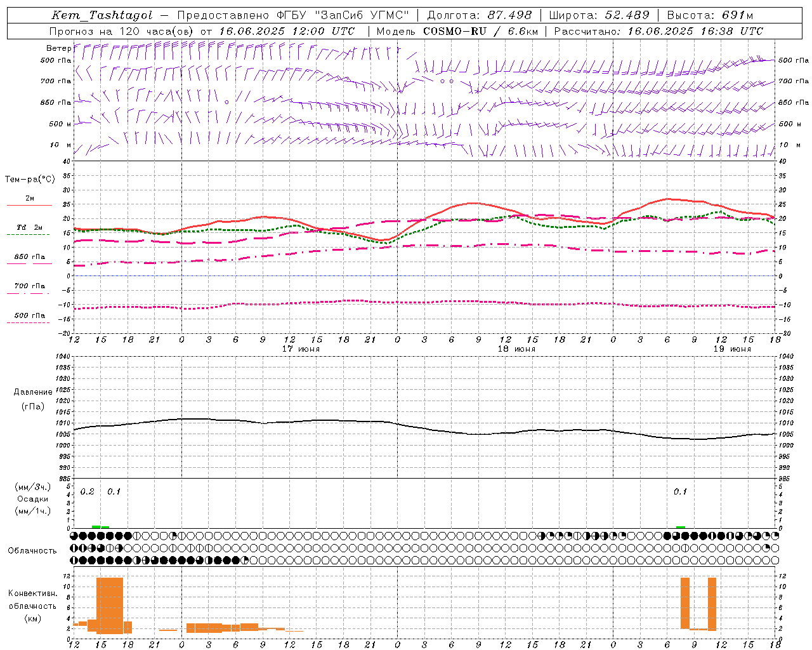812x650 pixels.
Task: Click the '17 июня' date label
Action: pos(301,349)
